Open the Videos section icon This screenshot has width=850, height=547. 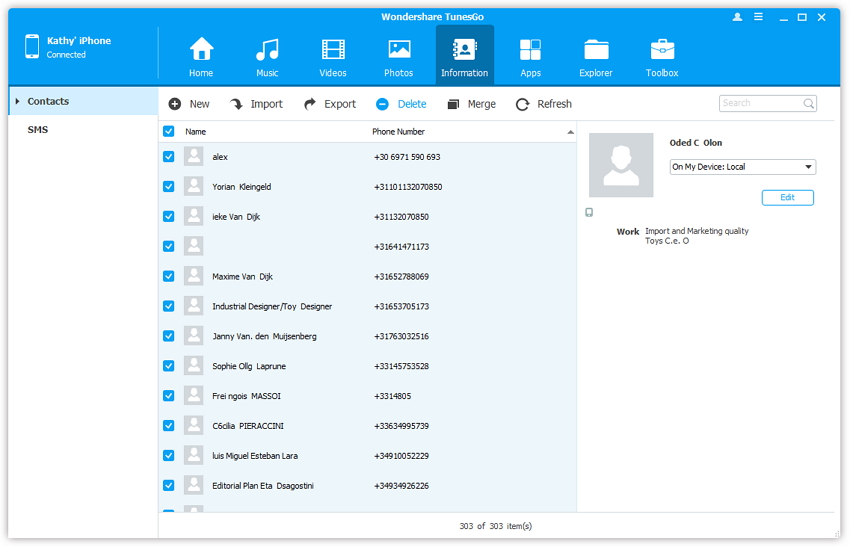pyautogui.click(x=333, y=56)
